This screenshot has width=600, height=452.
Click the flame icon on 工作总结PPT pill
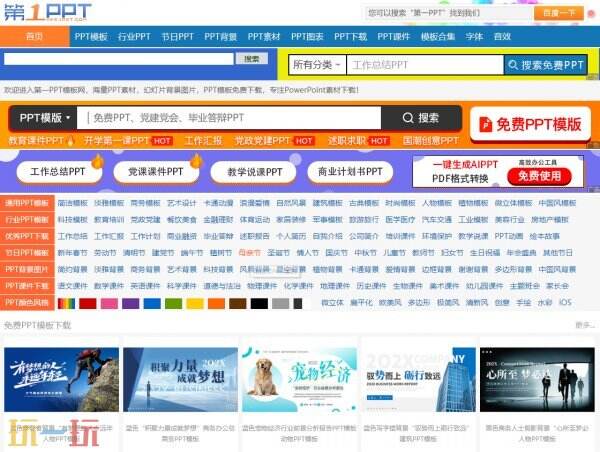pos(98,161)
